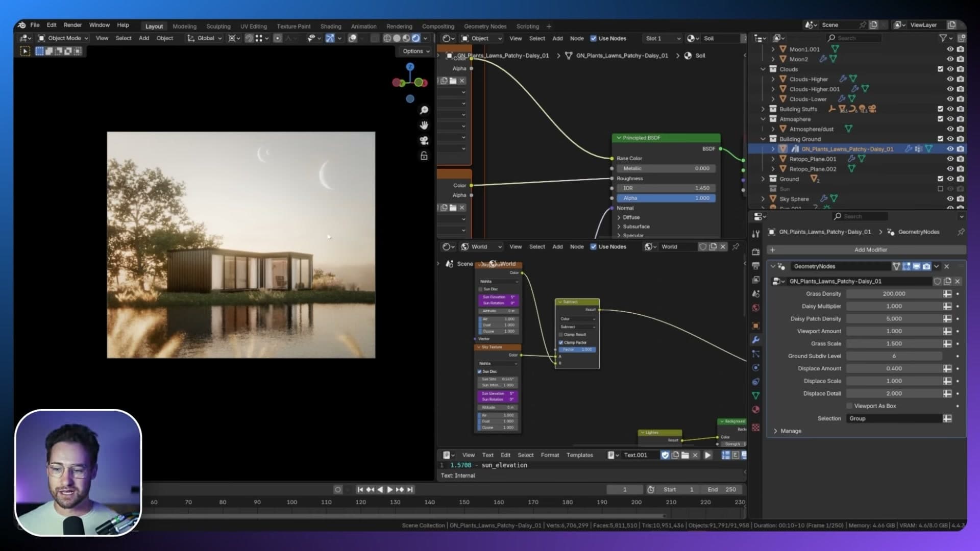Open the Modifiers wrench properties tab
980x551 pixels.
756,340
